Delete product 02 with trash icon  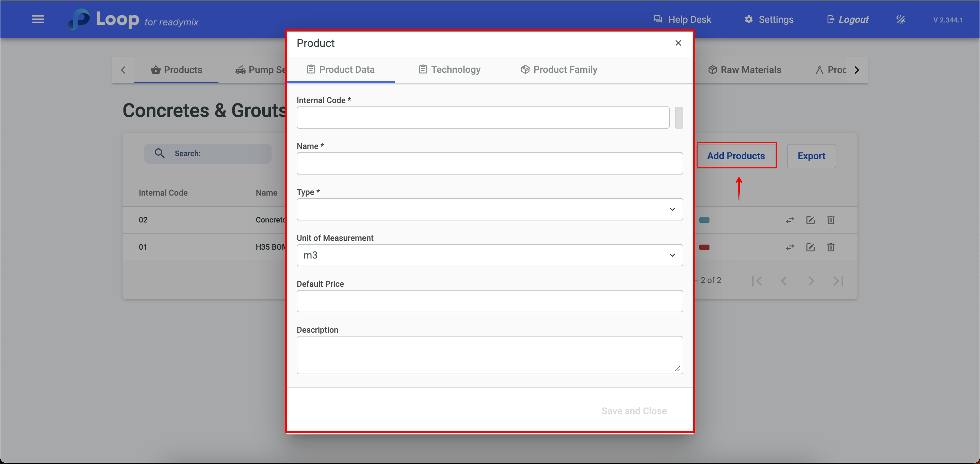point(831,220)
